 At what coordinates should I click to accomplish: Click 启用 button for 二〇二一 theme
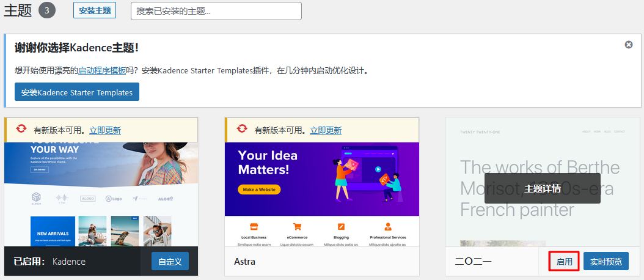coord(564,262)
